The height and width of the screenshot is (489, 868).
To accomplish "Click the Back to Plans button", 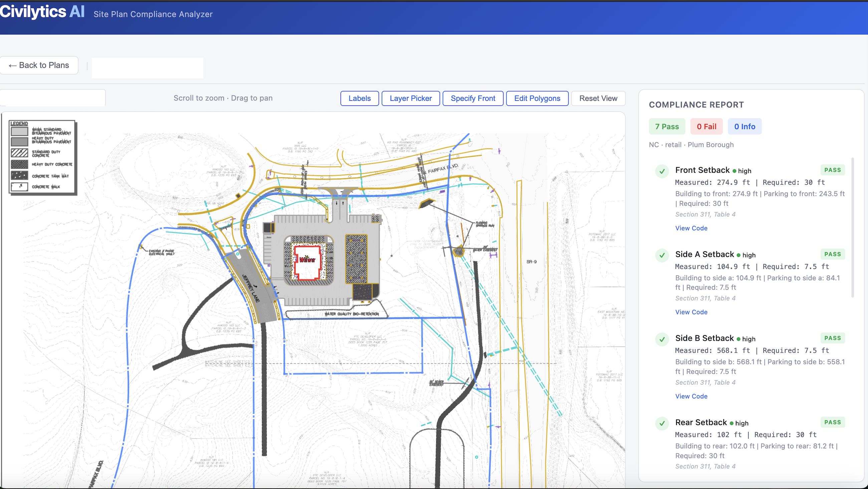I will point(39,65).
